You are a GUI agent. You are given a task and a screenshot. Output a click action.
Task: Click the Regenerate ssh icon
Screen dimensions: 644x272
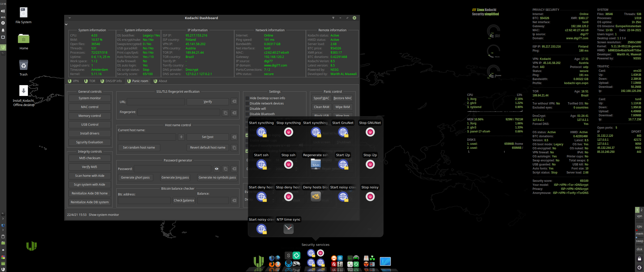pos(316,164)
